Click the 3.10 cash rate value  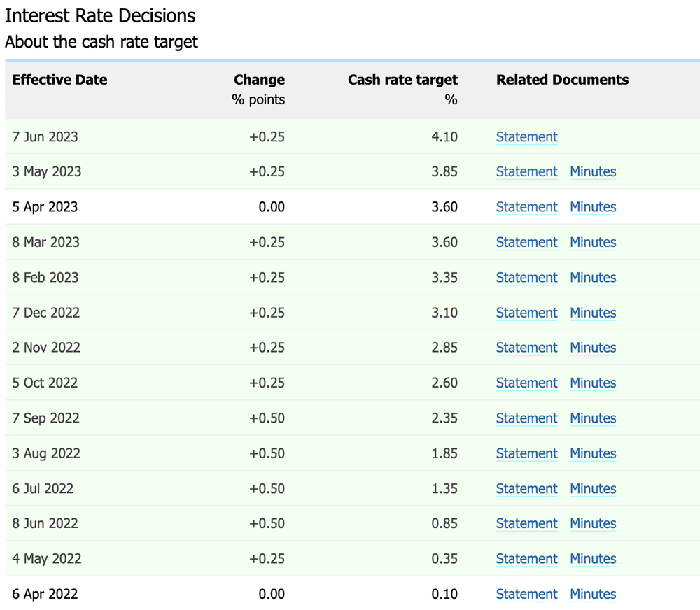[444, 313]
